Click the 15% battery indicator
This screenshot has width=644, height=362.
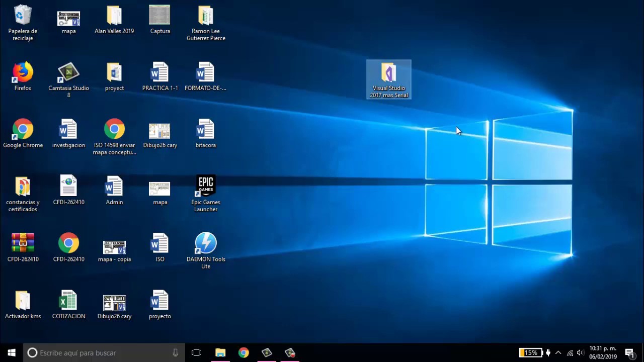tap(531, 352)
